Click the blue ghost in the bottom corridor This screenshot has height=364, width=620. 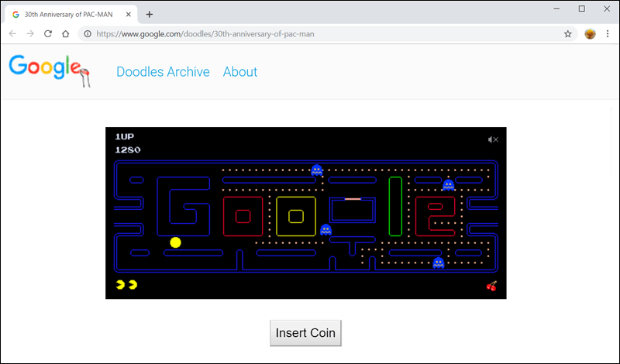point(438,263)
